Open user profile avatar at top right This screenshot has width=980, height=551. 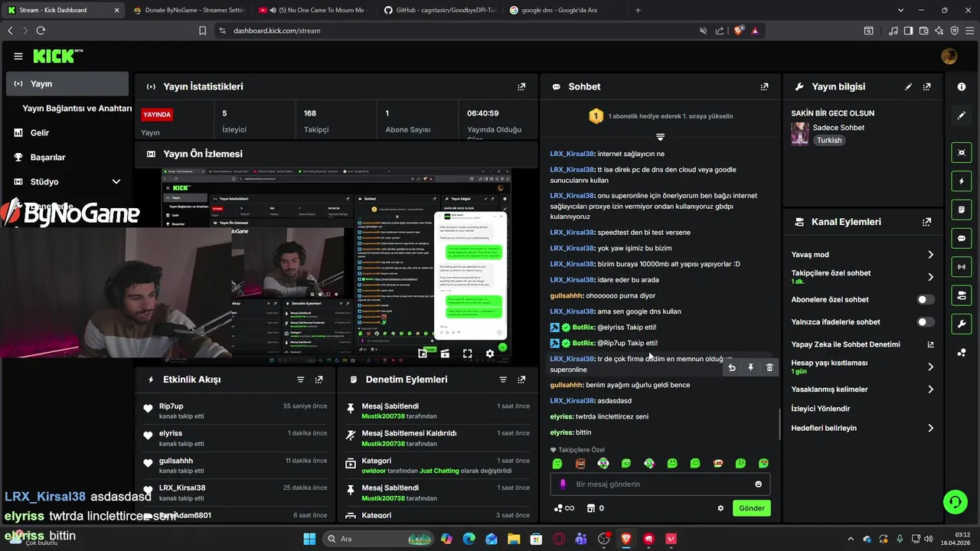coord(949,56)
